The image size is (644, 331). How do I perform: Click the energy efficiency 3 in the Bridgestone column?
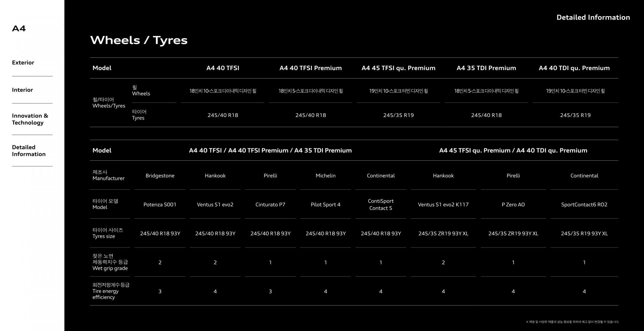[160, 291]
